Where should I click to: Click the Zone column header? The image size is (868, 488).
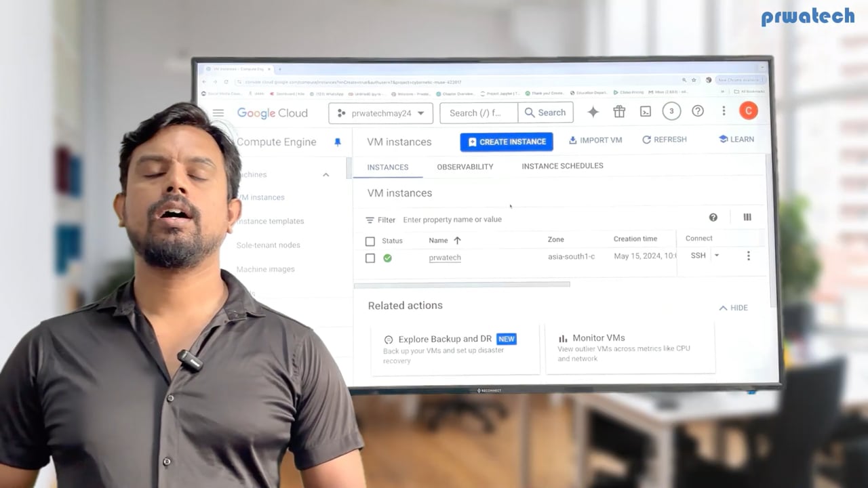tap(556, 239)
